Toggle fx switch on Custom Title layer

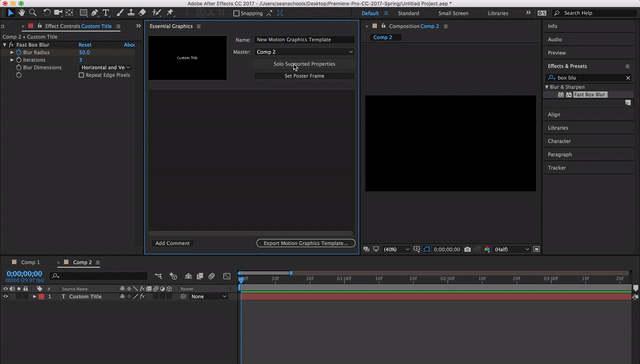[142, 297]
